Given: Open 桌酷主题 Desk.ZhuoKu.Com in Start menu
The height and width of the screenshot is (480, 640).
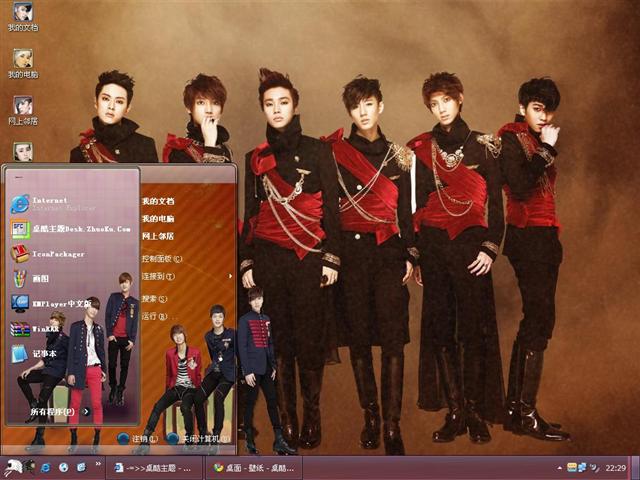Looking at the screenshot, I should (x=71, y=229).
